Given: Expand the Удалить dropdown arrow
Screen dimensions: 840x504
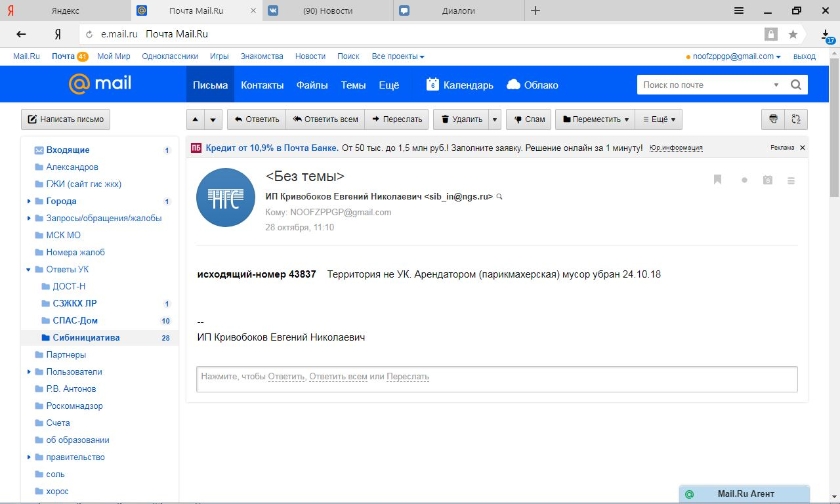Looking at the screenshot, I should [495, 119].
